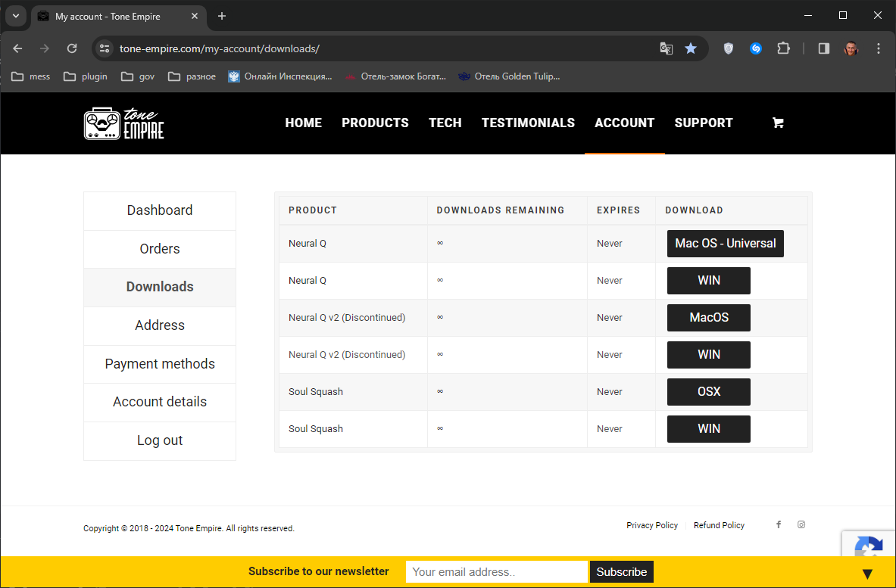Open the Онлайн Инспекция bookmark

pyautogui.click(x=280, y=76)
